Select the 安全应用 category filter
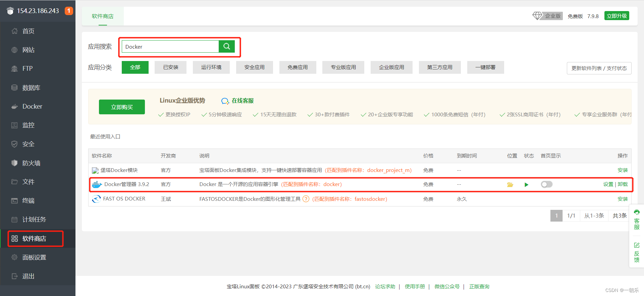The image size is (644, 296). 255,67
